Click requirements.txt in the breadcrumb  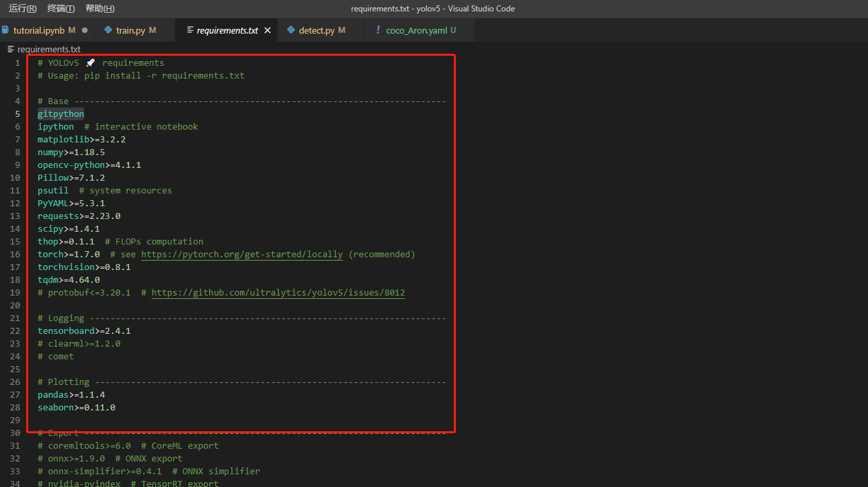49,49
